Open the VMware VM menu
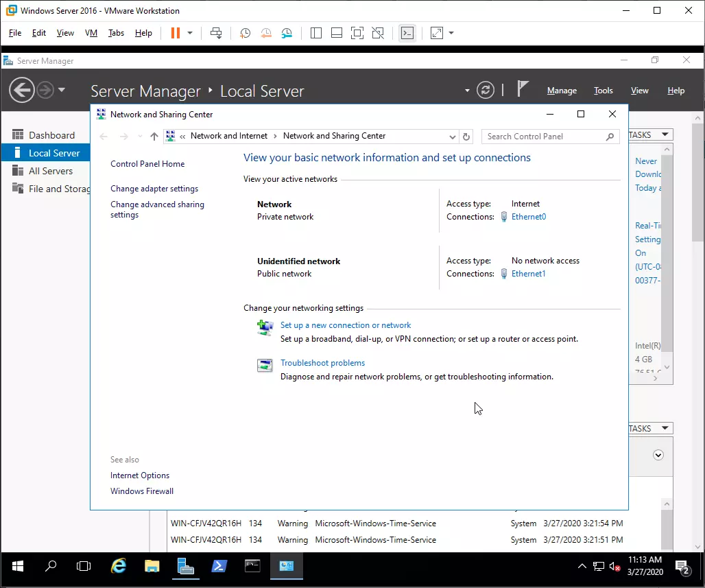 91,33
